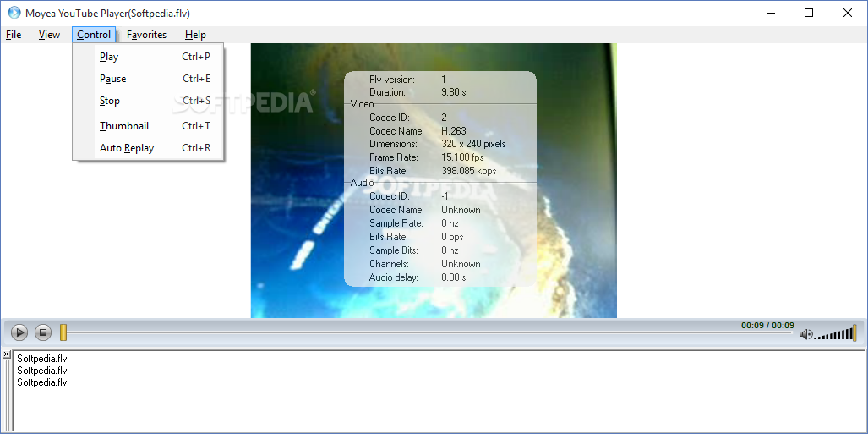Close the Moyea YouTube Player window
868x434 pixels.
point(848,13)
